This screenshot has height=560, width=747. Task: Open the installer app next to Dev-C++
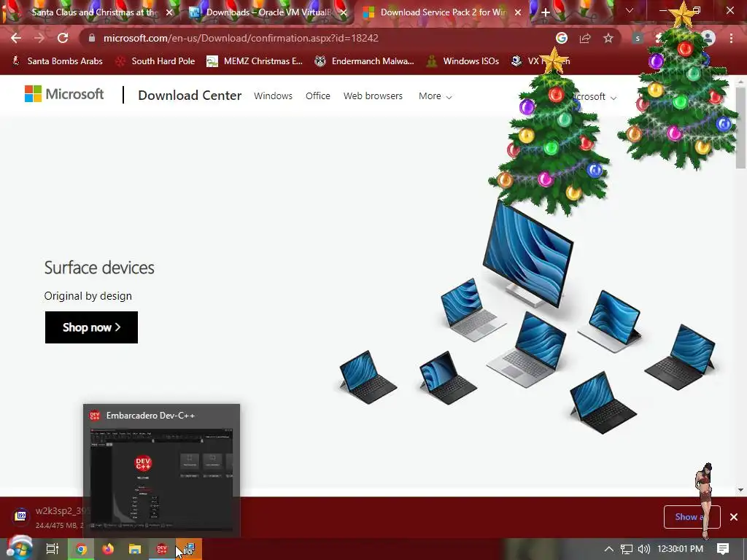(x=189, y=549)
